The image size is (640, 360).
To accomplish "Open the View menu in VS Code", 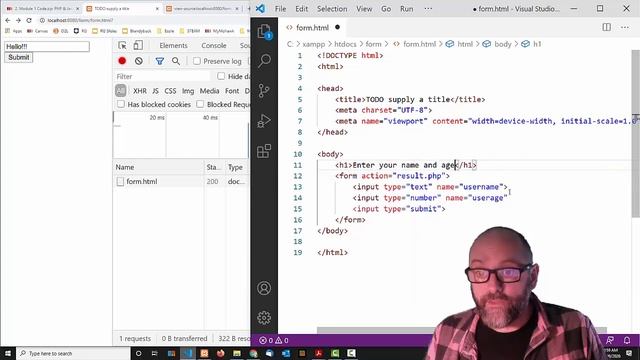I will click(364, 9).
